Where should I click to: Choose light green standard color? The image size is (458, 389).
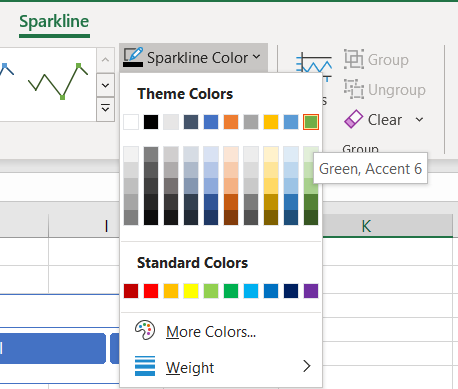(x=211, y=291)
